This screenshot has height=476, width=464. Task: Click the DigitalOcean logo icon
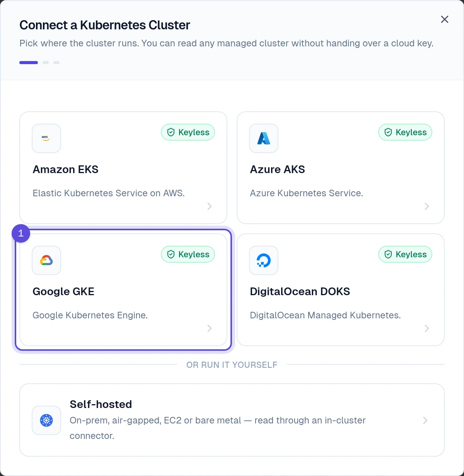[264, 260]
